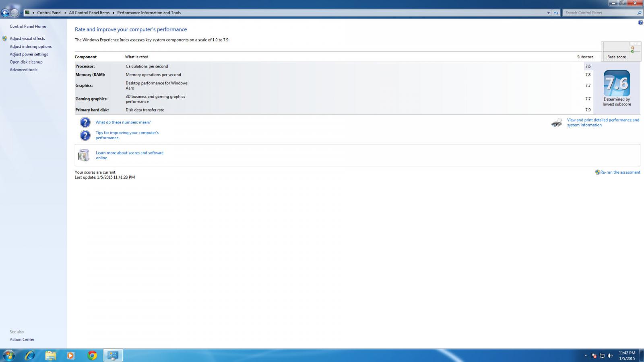The width and height of the screenshot is (644, 362).
Task: Click the Gaming graphics row label
Action: click(91, 99)
